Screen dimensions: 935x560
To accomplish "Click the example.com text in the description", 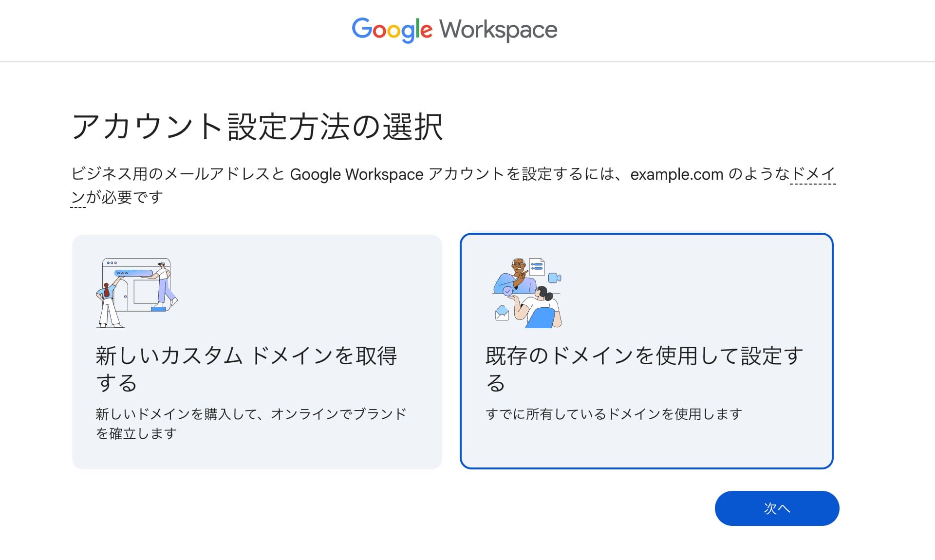I will 676,174.
